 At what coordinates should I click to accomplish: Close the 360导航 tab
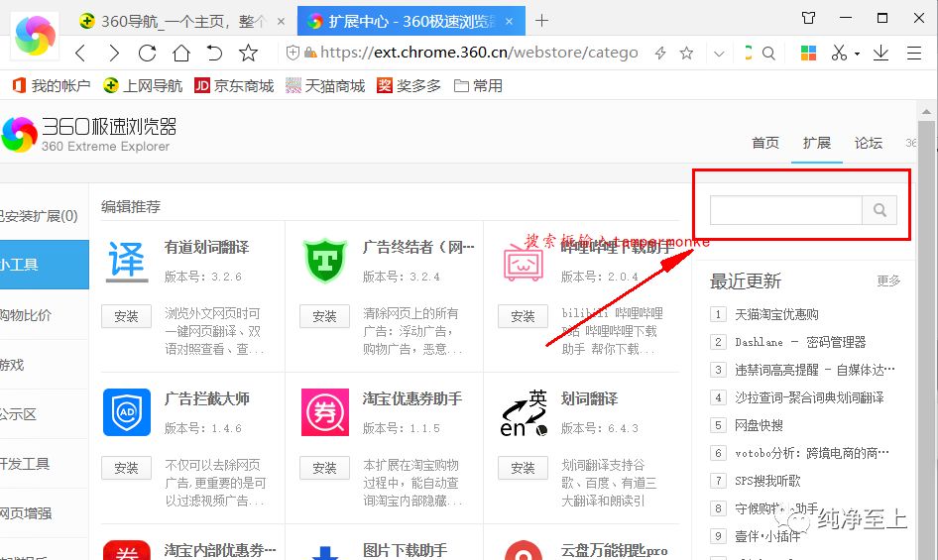click(281, 22)
